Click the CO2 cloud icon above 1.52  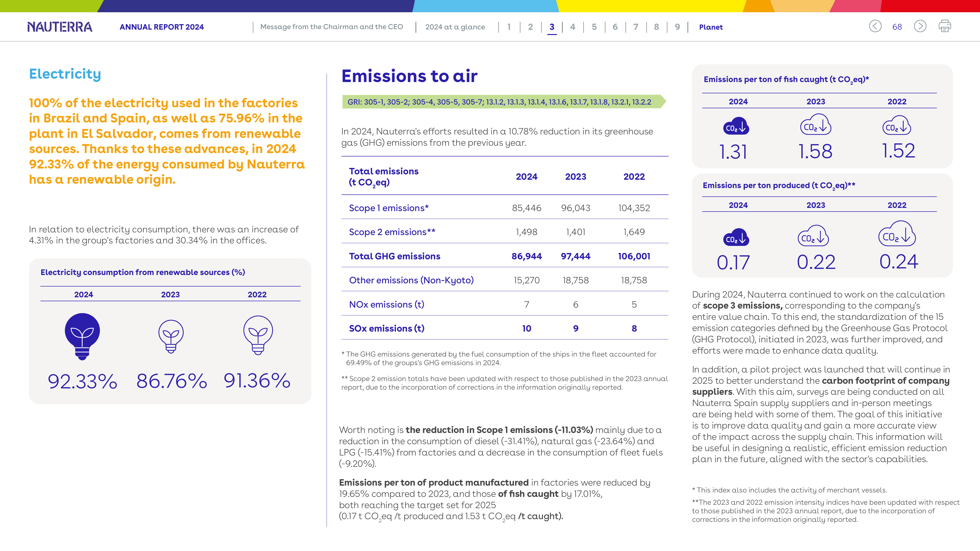coord(897,125)
